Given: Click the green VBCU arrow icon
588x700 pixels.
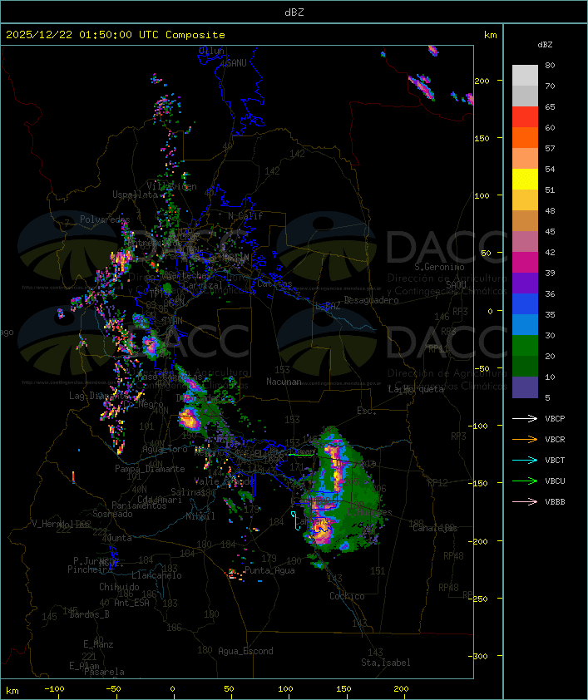Looking at the screenshot, I should [x=525, y=481].
